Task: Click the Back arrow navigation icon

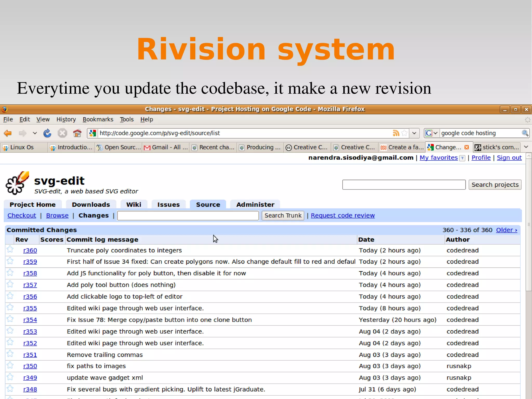Action: pyautogui.click(x=8, y=133)
